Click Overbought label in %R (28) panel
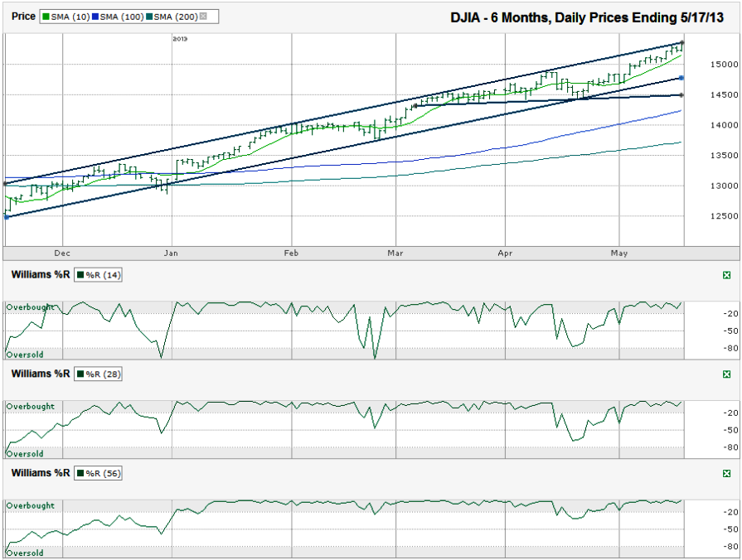This screenshot has width=742, height=560. 31,407
